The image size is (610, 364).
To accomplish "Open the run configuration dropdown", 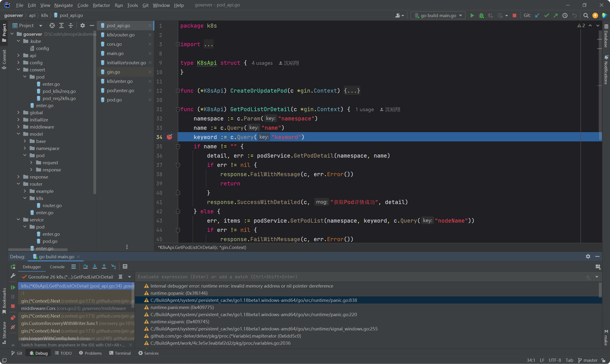I will pyautogui.click(x=438, y=15).
